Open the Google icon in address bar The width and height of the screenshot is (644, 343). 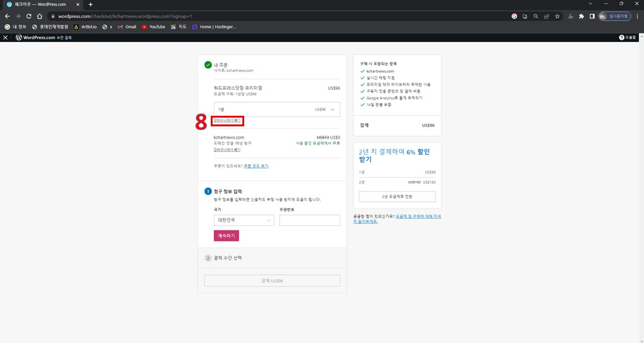(x=514, y=17)
